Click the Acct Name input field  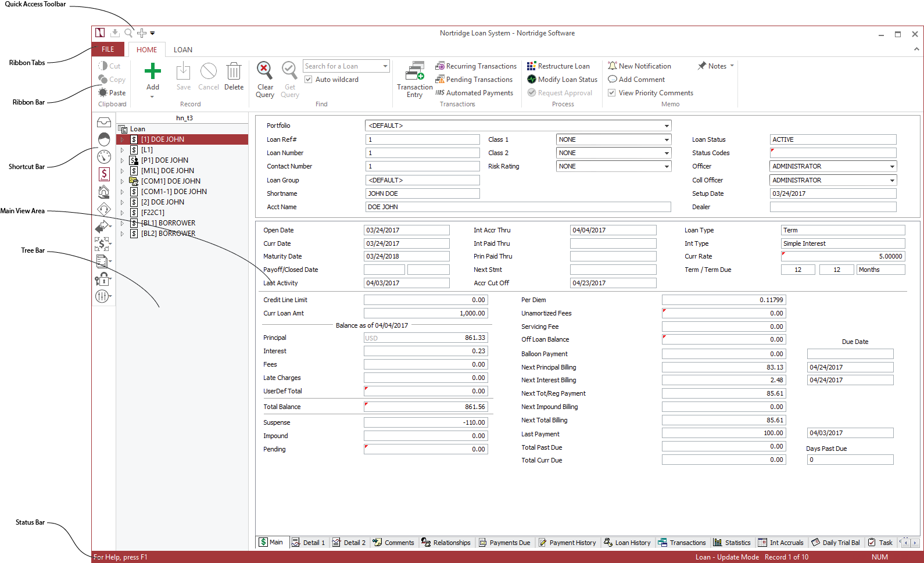click(x=518, y=207)
